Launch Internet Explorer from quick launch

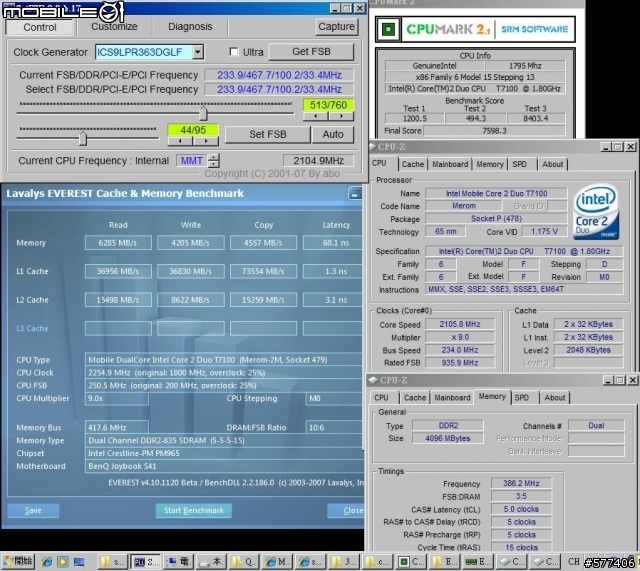click(x=47, y=562)
